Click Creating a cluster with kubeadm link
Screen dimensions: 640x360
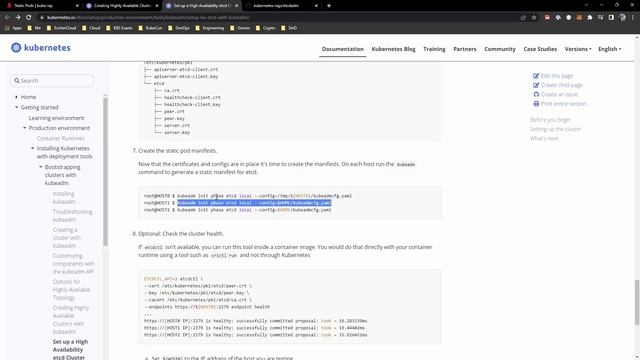point(67,238)
